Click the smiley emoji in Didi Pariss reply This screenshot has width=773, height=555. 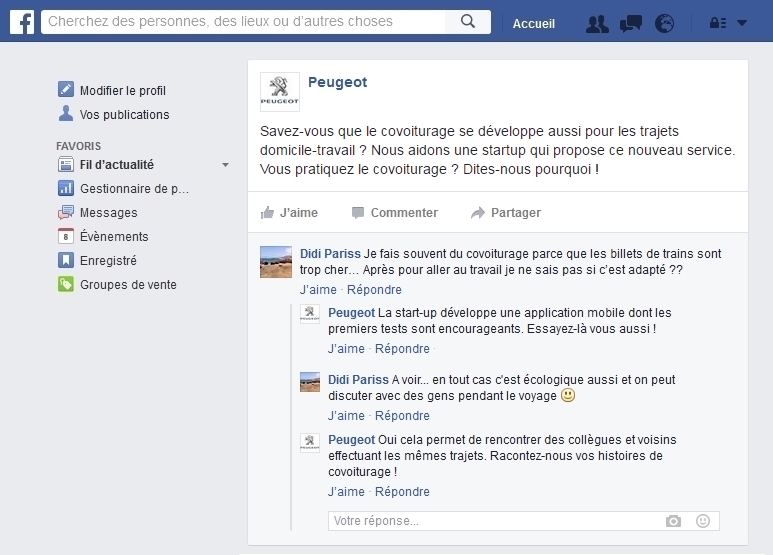pyautogui.click(x=568, y=395)
